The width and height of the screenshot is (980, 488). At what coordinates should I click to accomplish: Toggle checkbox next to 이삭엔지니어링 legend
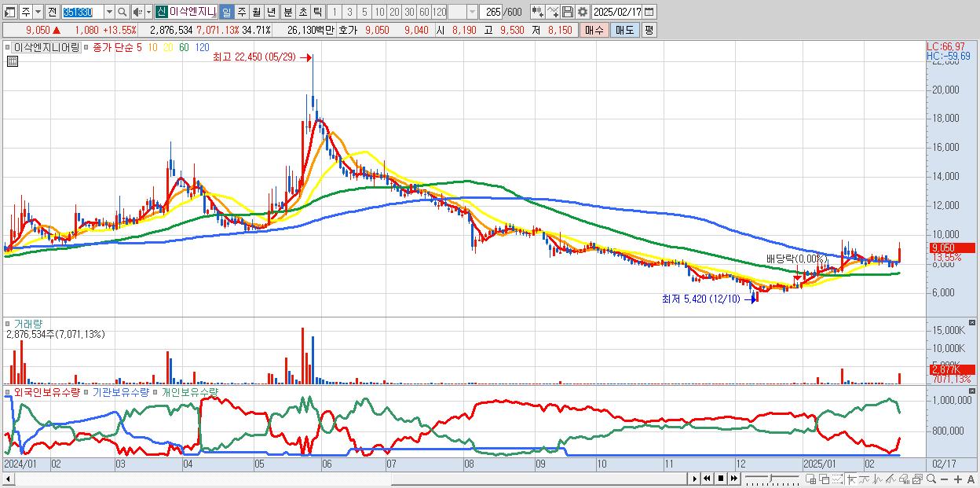click(x=8, y=48)
